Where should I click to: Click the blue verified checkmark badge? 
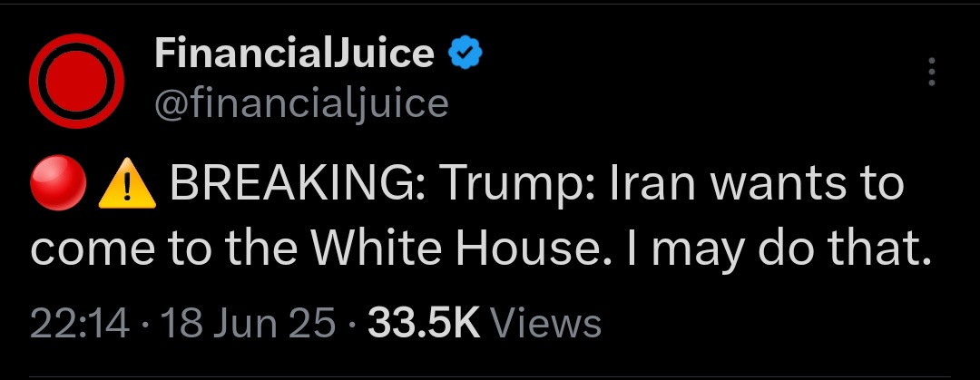(x=465, y=53)
